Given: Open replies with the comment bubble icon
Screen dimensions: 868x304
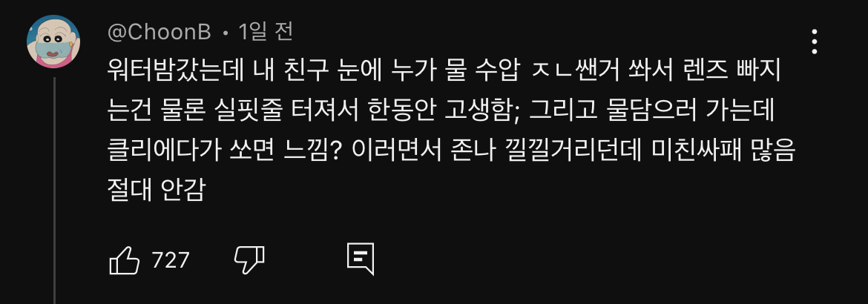Looking at the screenshot, I should (361, 259).
